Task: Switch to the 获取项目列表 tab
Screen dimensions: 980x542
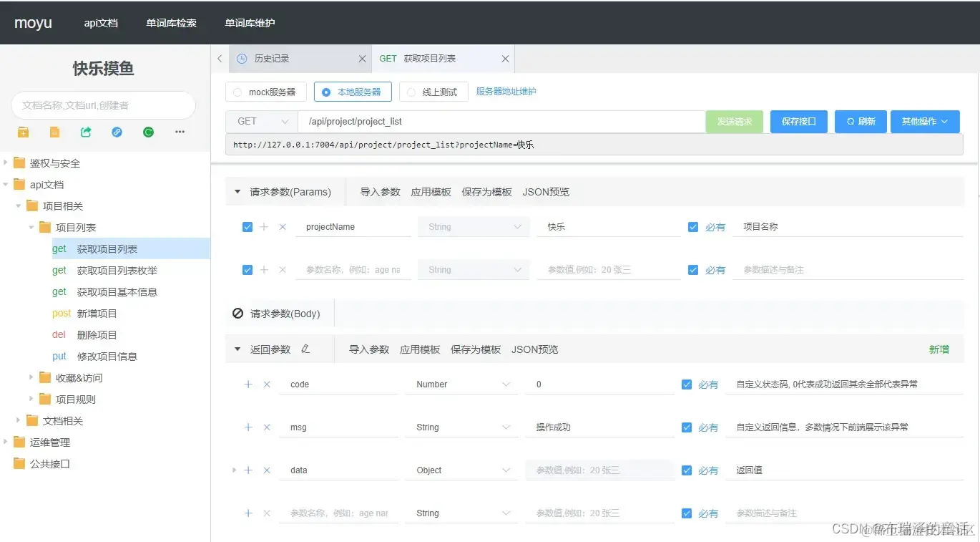Action: 429,59
